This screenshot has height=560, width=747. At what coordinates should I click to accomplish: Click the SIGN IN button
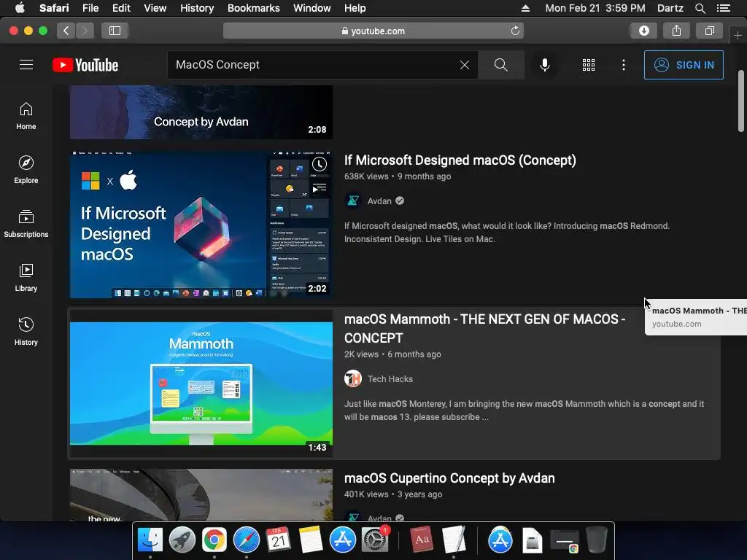[x=684, y=65]
